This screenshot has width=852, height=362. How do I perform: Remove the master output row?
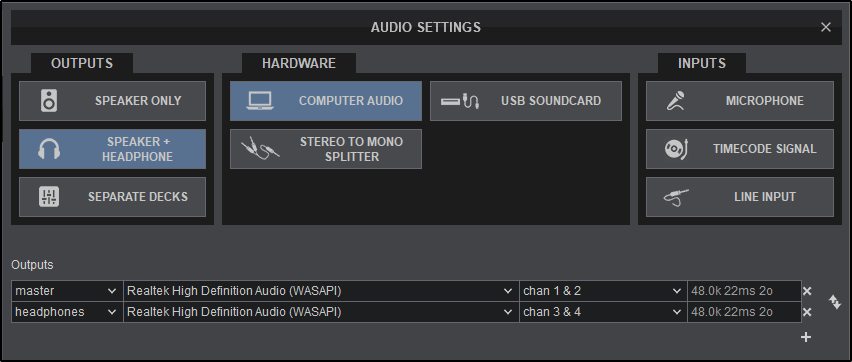(807, 291)
